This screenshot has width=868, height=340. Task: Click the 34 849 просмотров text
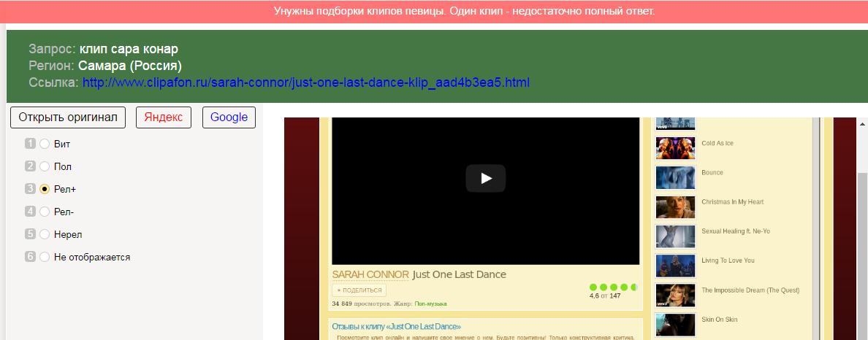(x=370, y=304)
